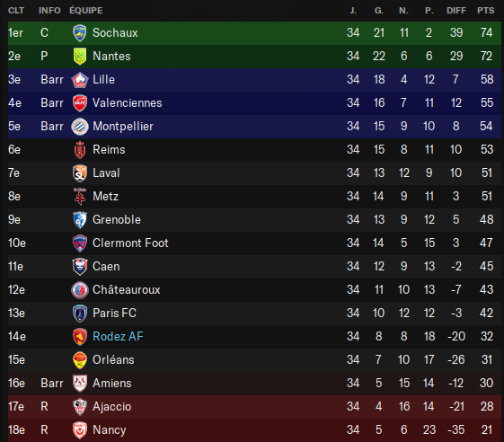Select the Orléans yellow crest icon
Viewport: 504px width, 442px height.
click(80, 360)
